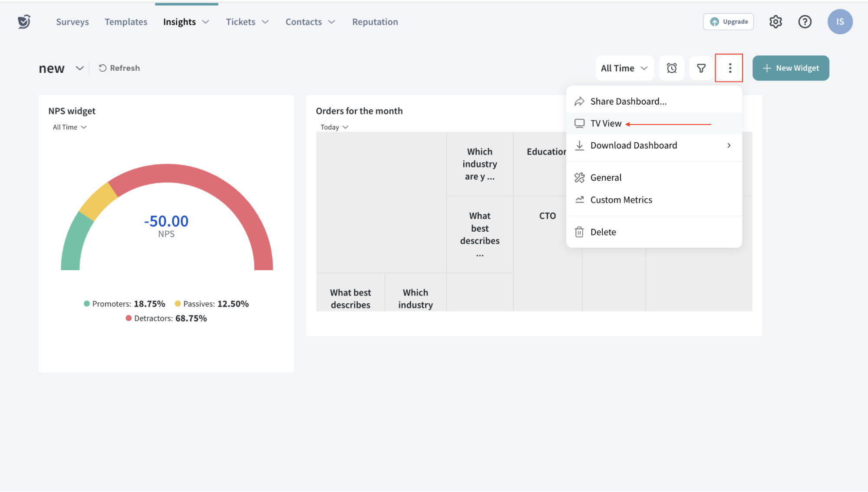Click the alarm clock scheduling icon
The height and width of the screenshot is (492, 868).
click(671, 68)
